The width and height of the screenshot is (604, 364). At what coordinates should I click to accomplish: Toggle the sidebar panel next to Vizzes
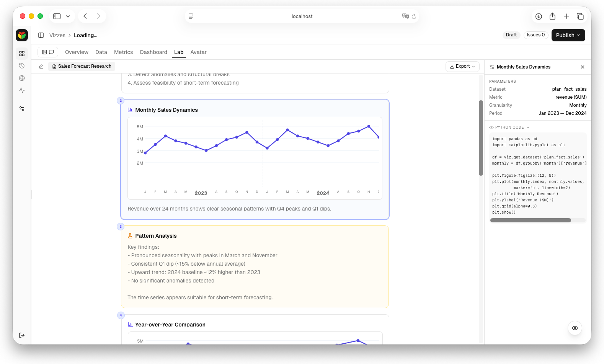coord(41,35)
